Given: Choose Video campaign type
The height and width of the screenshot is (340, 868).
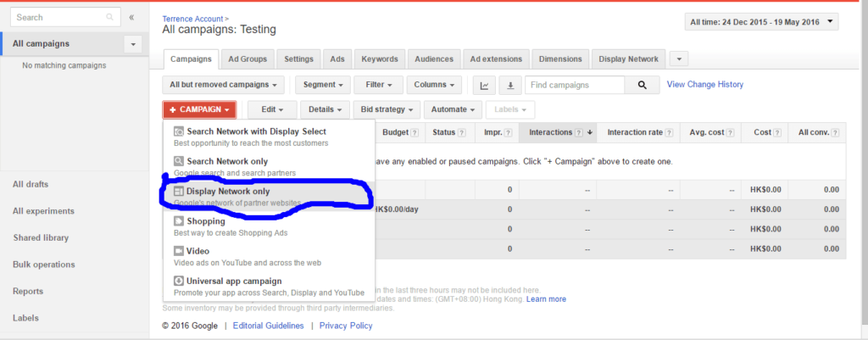Looking at the screenshot, I should click(x=269, y=257).
